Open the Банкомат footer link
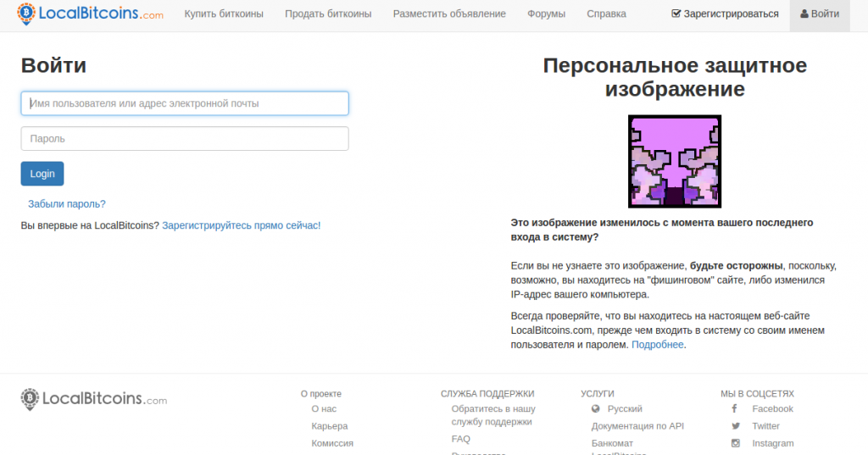 click(612, 443)
